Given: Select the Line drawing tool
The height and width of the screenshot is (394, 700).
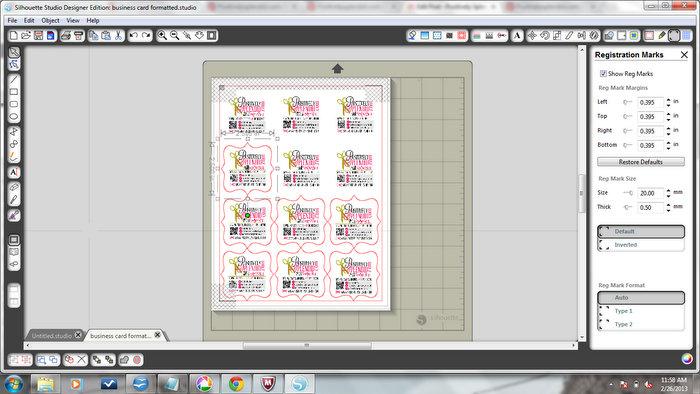Looking at the screenshot, I should pos(14,80).
